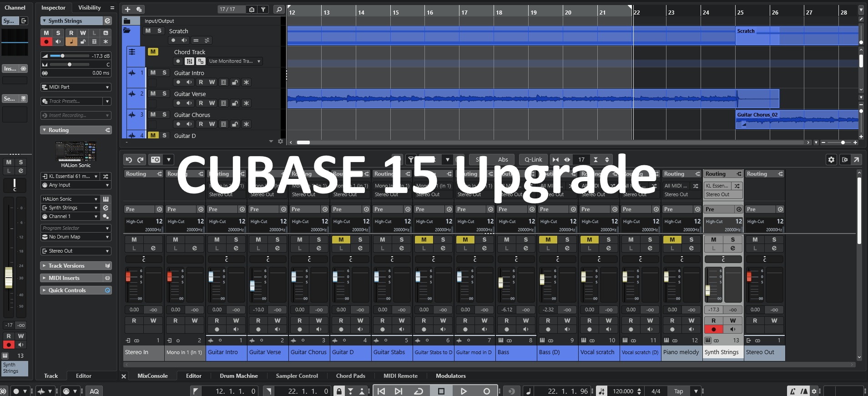Unmute Guitar D channel in MixConsole
868x396 pixels.
coord(341,239)
